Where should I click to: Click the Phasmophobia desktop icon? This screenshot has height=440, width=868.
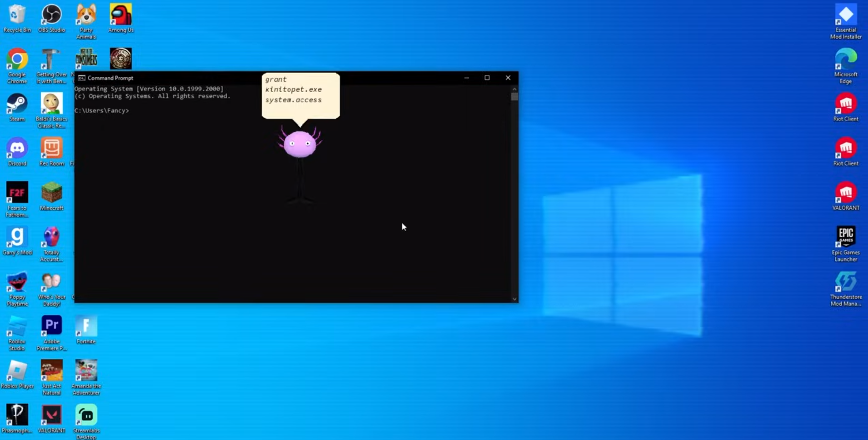17,419
